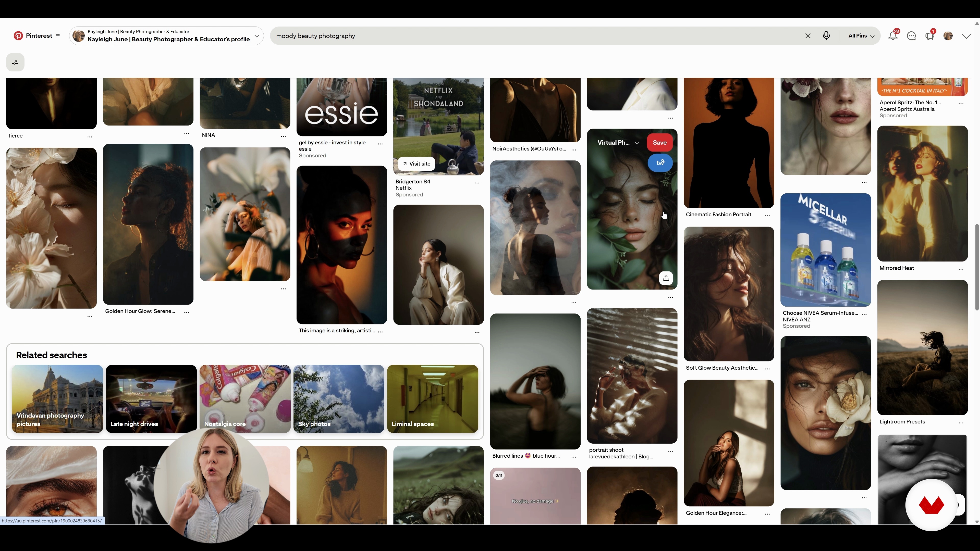Viewport: 980px width, 551px height.
Task: Select 'Nostalgia core' related search
Action: 245,399
